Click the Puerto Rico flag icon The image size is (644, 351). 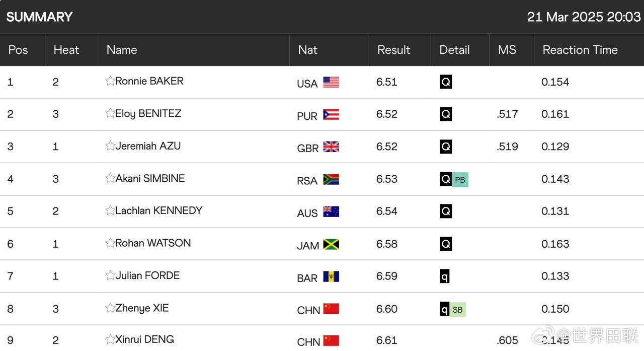[x=331, y=114]
